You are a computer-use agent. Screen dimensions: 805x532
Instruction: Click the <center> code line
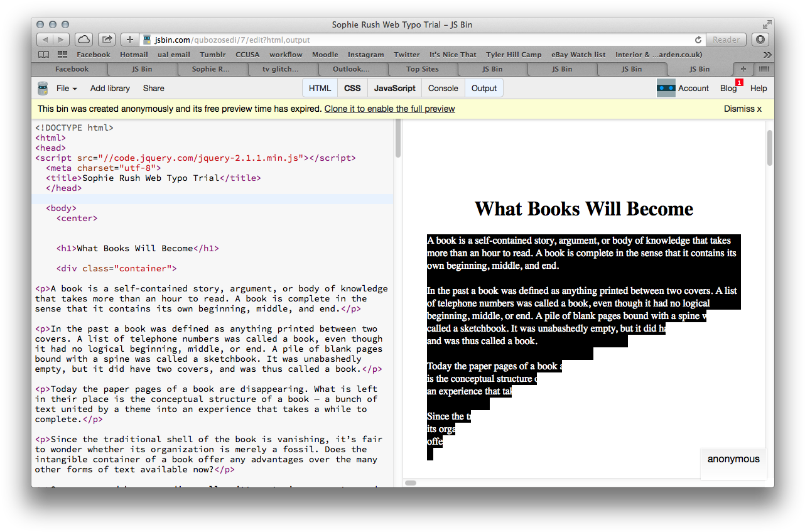(x=77, y=218)
